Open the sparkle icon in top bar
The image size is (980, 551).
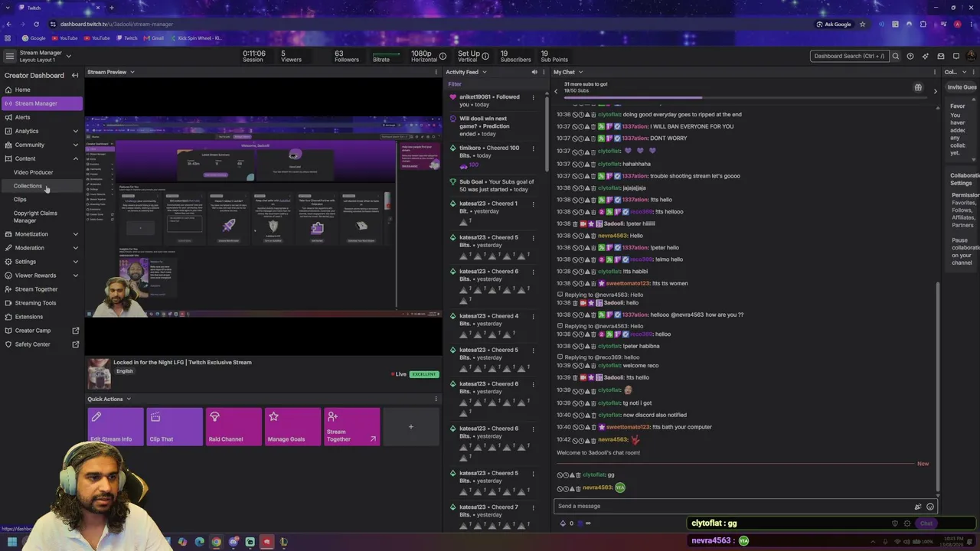[x=926, y=56]
